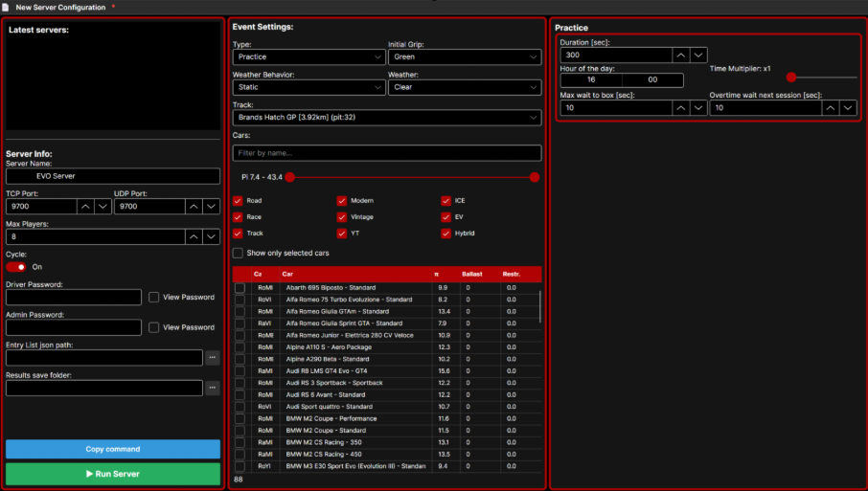Open the Initial Grip dropdown
Image resolution: width=868 pixels, height=491 pixels.
(x=465, y=57)
